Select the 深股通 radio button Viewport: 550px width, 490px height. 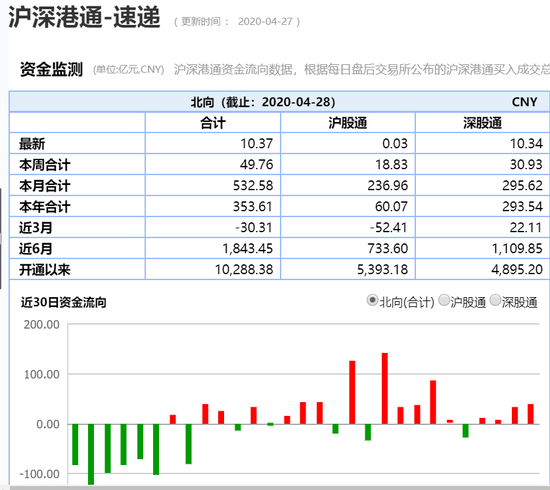pos(495,301)
